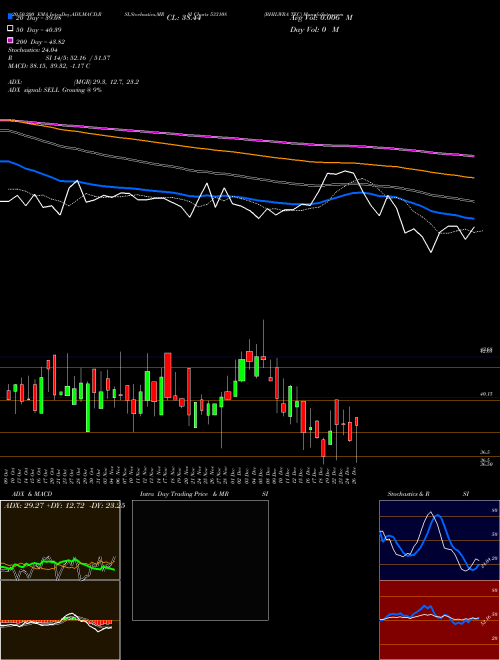Open the MACD histogram chart panel
The image size is (500, 660).
click(60, 620)
